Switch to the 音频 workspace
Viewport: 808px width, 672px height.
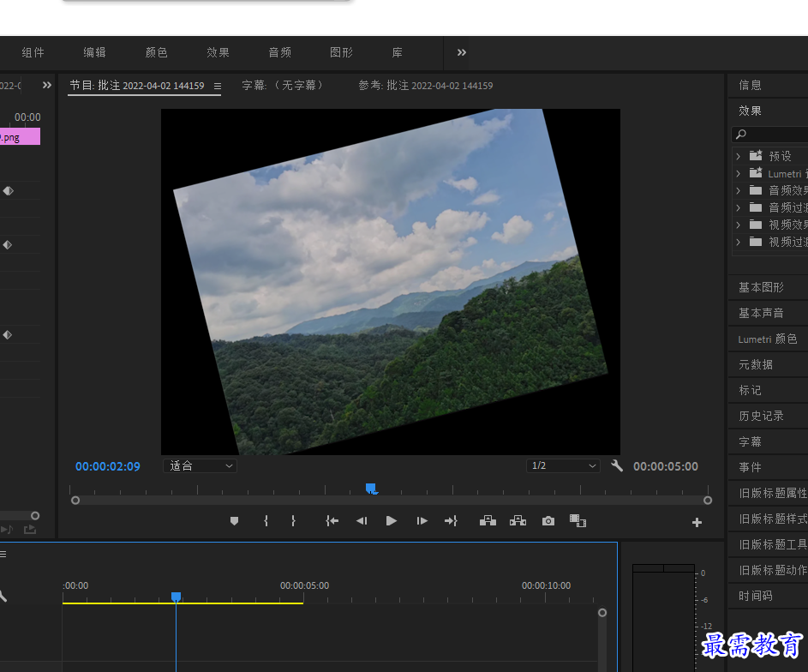click(x=280, y=52)
